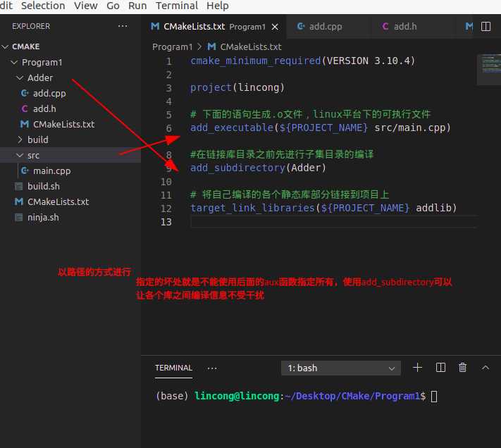Open Explorer more actions ellipsis

click(123, 26)
